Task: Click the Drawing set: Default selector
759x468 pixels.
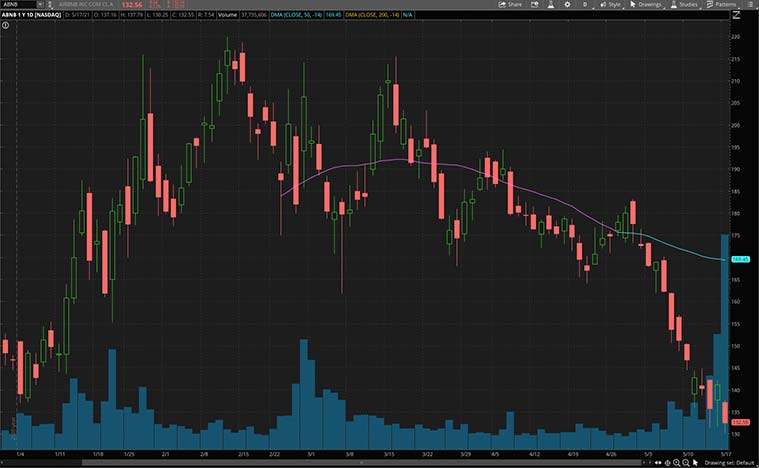Action: [730, 463]
